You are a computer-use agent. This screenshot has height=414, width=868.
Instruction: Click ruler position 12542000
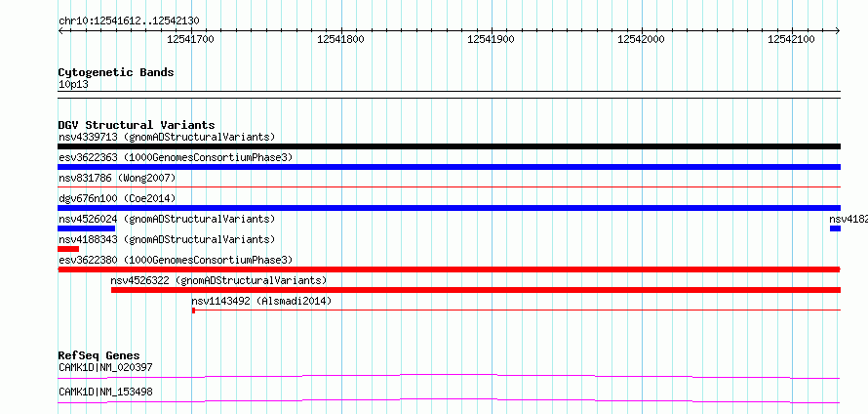point(641,39)
